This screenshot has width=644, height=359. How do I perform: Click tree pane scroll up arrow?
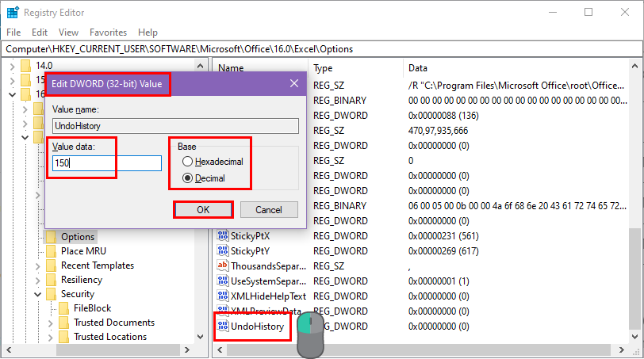coord(200,66)
